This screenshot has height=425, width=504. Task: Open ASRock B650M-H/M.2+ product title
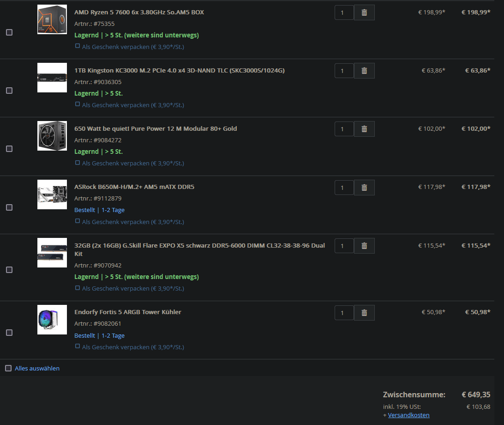pyautogui.click(x=134, y=187)
